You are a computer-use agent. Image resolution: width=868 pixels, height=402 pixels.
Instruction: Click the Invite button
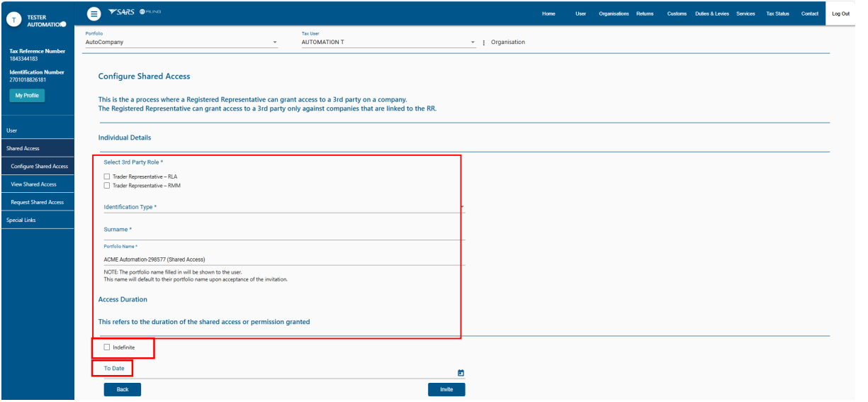point(446,389)
